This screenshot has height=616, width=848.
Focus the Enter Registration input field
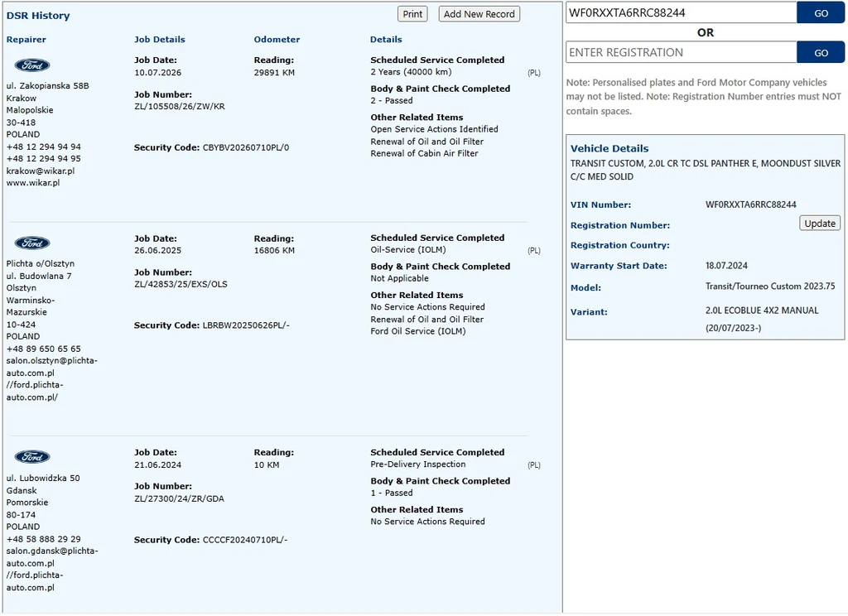click(681, 52)
